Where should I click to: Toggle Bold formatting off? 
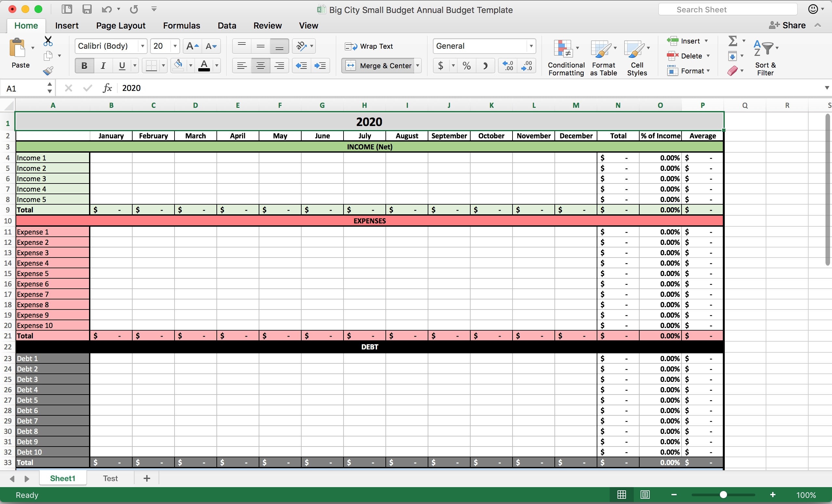point(84,66)
